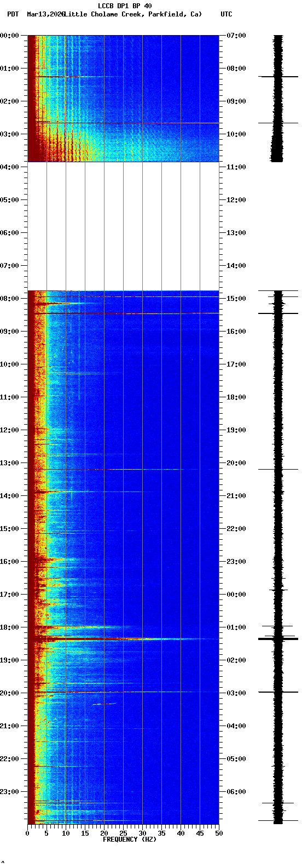Click the '18:00' PDT time label

9,627
